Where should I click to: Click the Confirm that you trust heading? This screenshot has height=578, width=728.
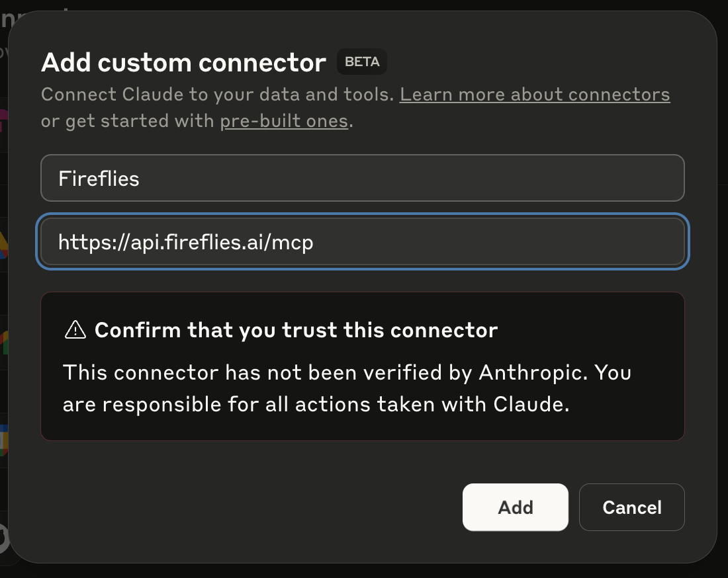pyautogui.click(x=296, y=330)
